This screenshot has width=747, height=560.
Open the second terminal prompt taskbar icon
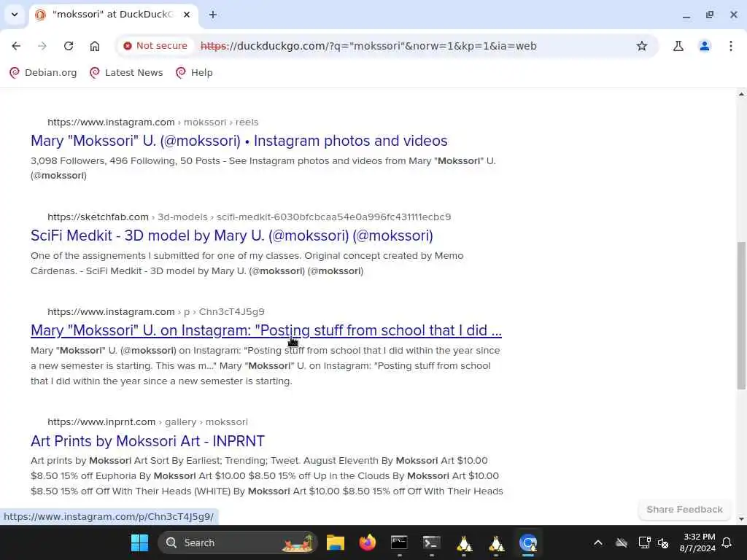pyautogui.click(x=432, y=542)
